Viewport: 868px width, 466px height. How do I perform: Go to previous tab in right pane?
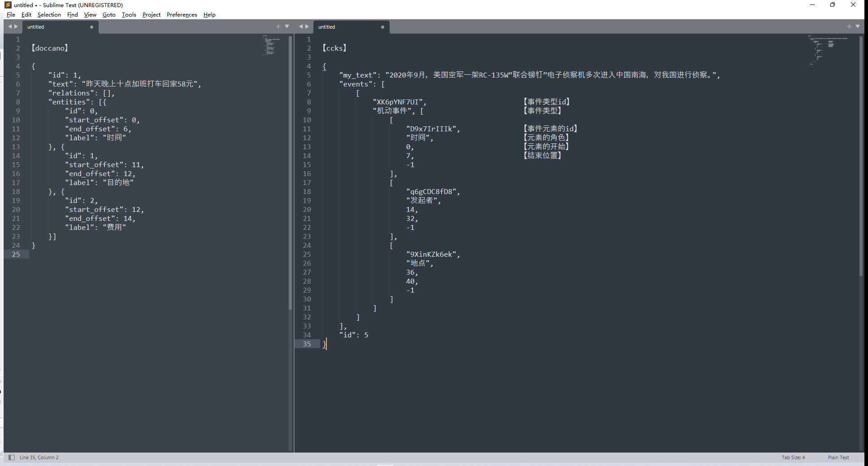point(301,26)
